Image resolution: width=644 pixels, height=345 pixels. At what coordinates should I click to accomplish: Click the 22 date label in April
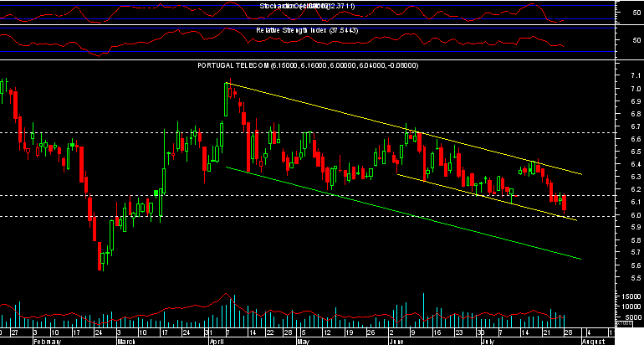tap(269, 332)
